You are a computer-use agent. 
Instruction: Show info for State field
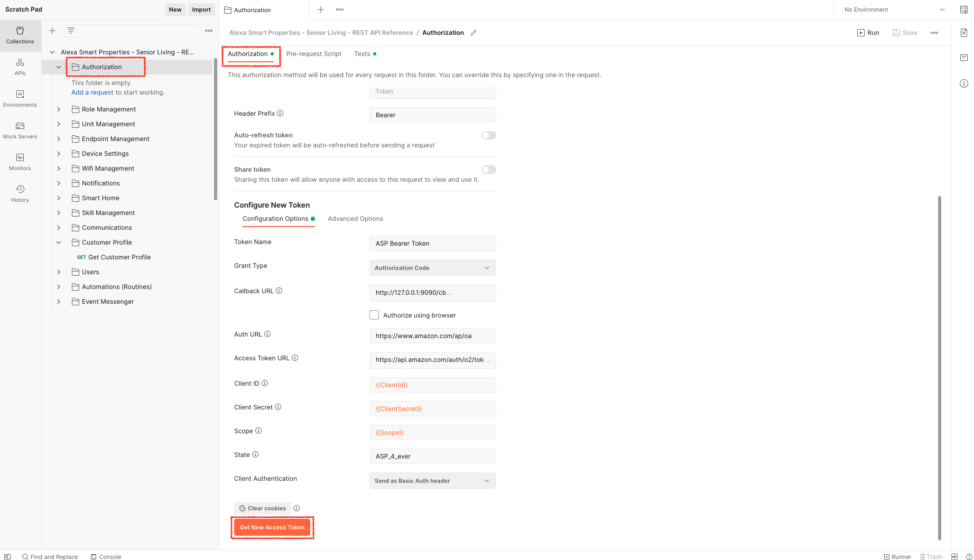255,454
